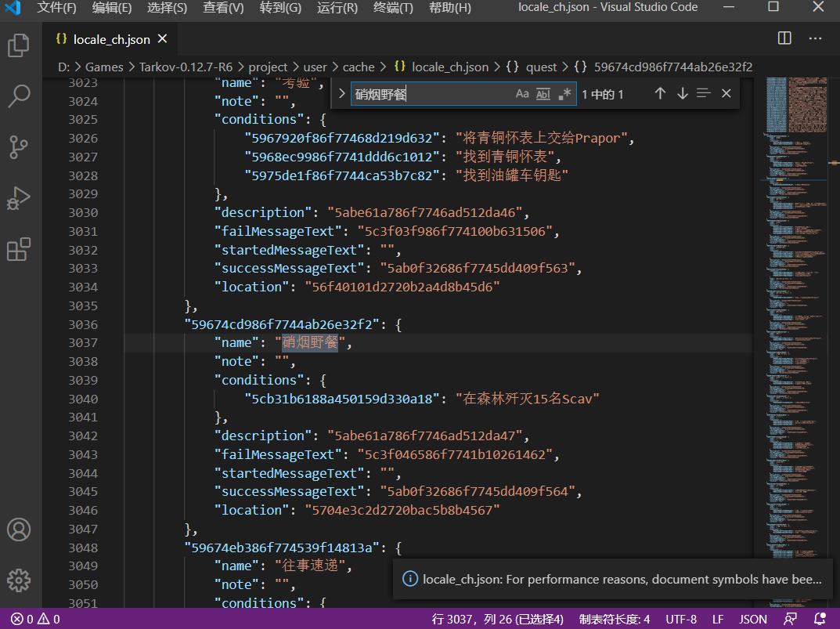840x629 pixels.
Task: Toggle find in selection
Action: tap(704, 94)
